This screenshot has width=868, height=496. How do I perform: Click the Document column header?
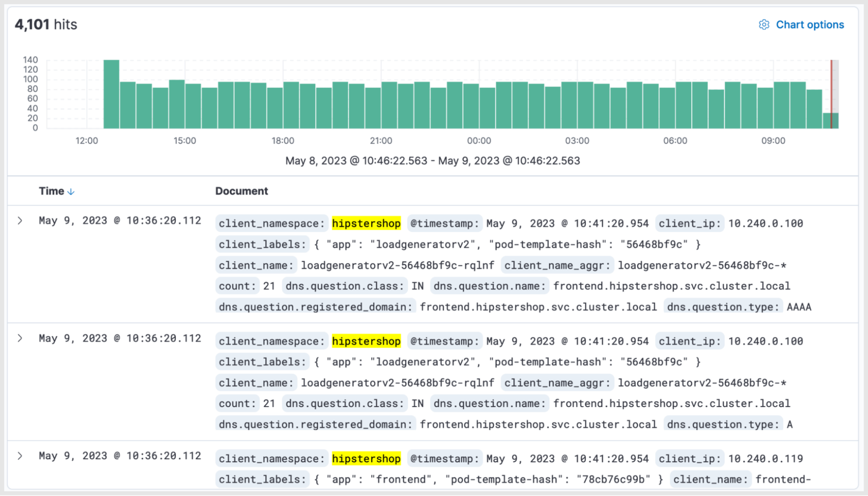[x=241, y=191]
